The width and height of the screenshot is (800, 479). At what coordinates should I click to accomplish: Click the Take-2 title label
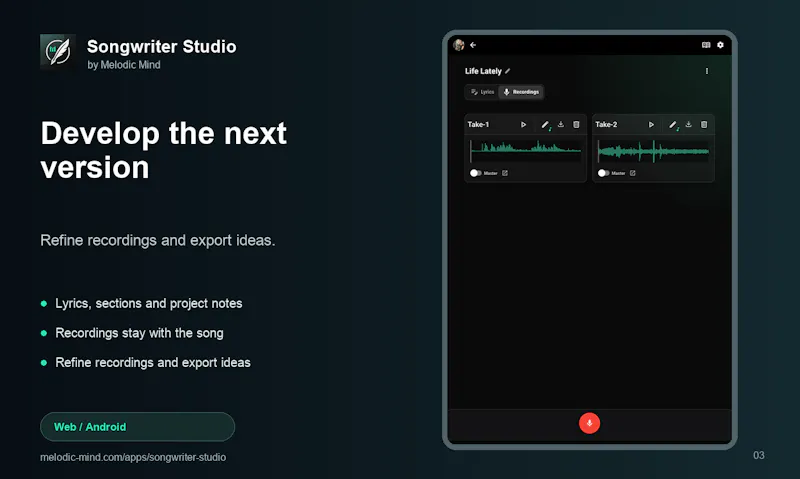click(x=606, y=124)
